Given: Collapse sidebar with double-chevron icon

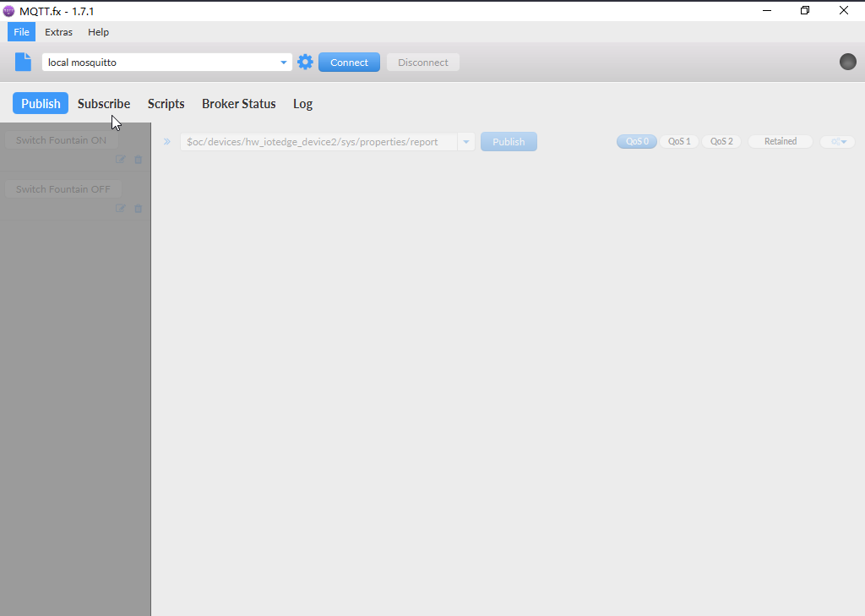Looking at the screenshot, I should point(167,142).
